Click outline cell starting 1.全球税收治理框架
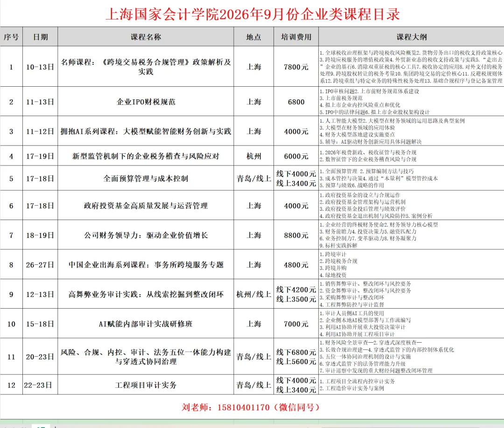 coord(412,67)
